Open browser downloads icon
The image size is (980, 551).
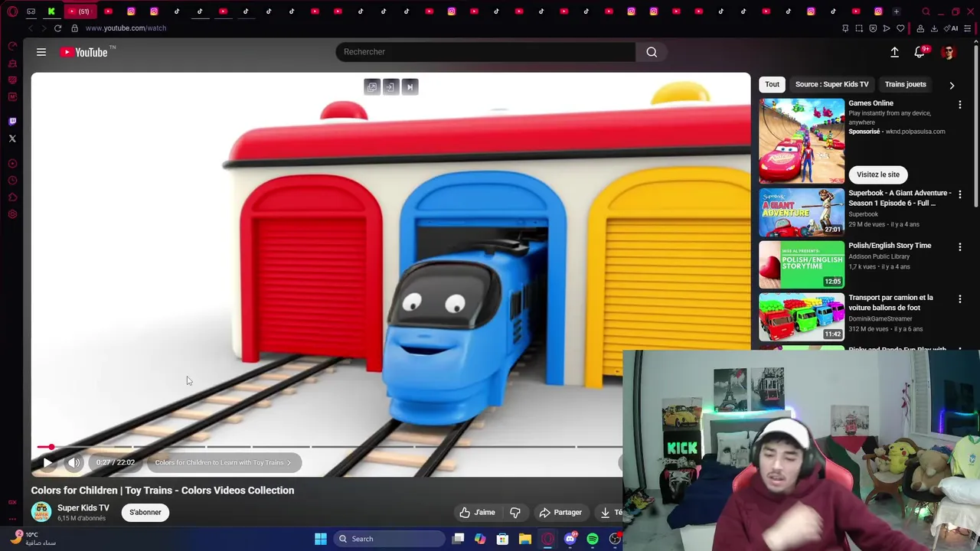click(x=934, y=28)
